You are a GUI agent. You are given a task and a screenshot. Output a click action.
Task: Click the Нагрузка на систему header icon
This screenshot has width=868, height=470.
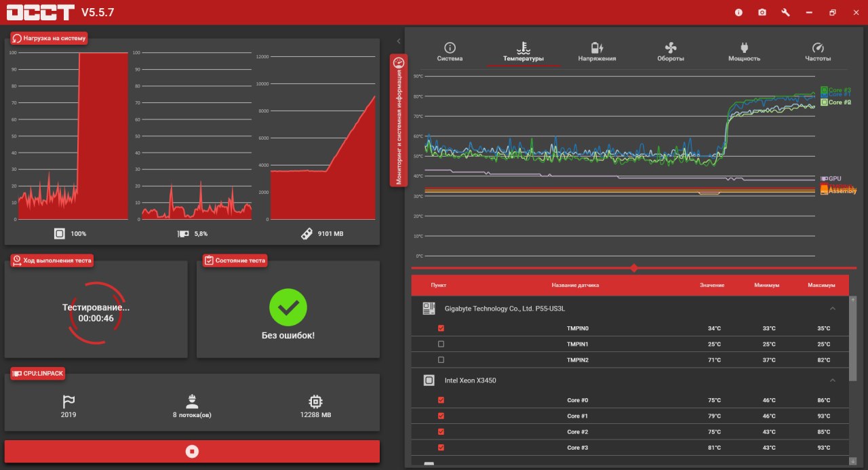pos(17,38)
